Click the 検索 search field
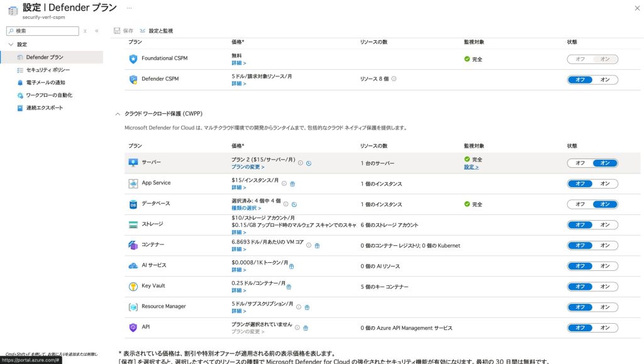This screenshot has width=644, height=364. point(44,31)
